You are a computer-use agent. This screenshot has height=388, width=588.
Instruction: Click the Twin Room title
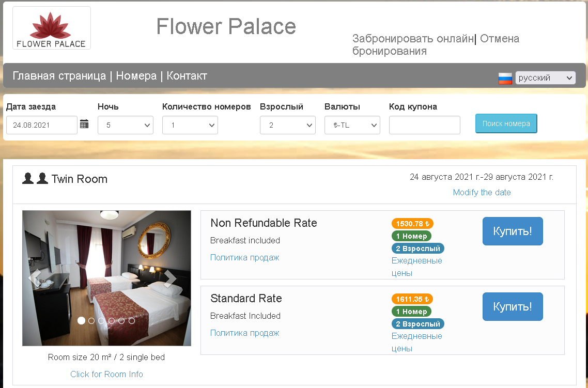pyautogui.click(x=79, y=179)
